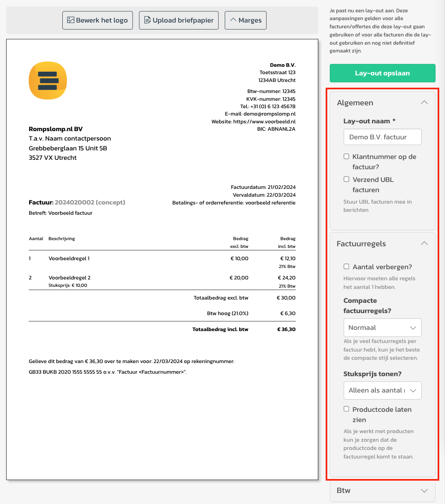This screenshot has height=504, width=445.
Task: Enable Klantnummer op de factuur
Action: [346, 156]
